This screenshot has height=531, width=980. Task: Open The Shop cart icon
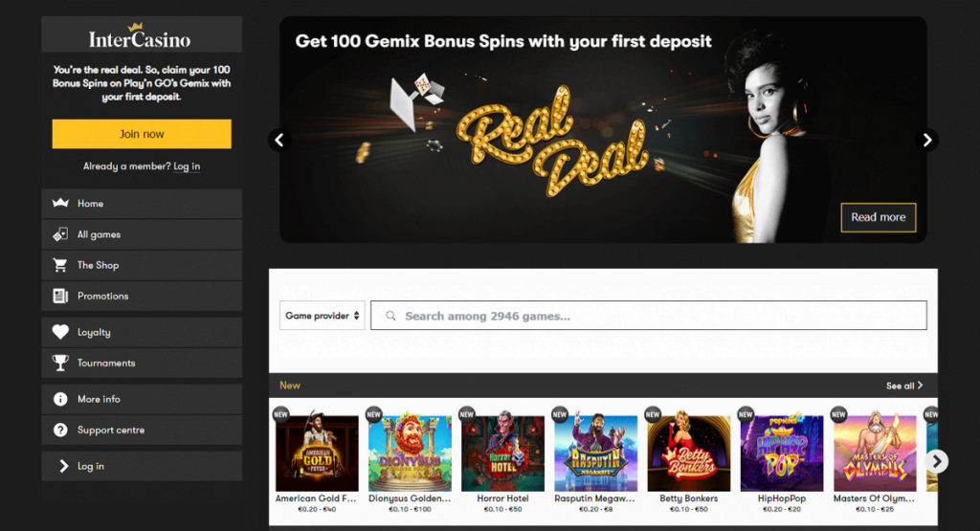coord(60,265)
